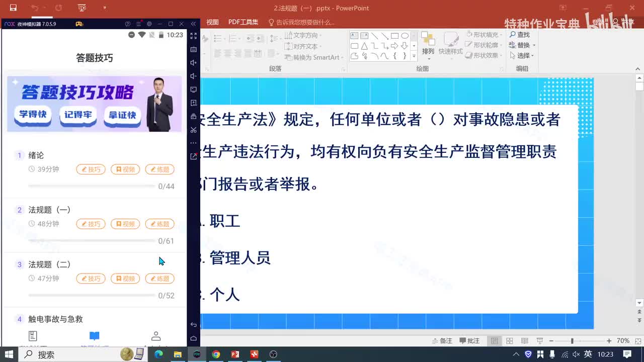Open notification center in taskbar

coord(627,354)
